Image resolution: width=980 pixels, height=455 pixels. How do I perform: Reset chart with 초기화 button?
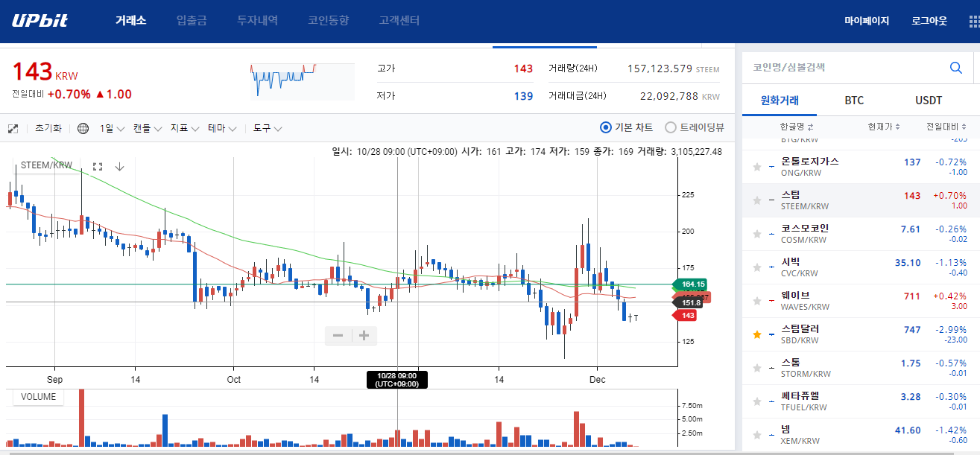tap(48, 128)
